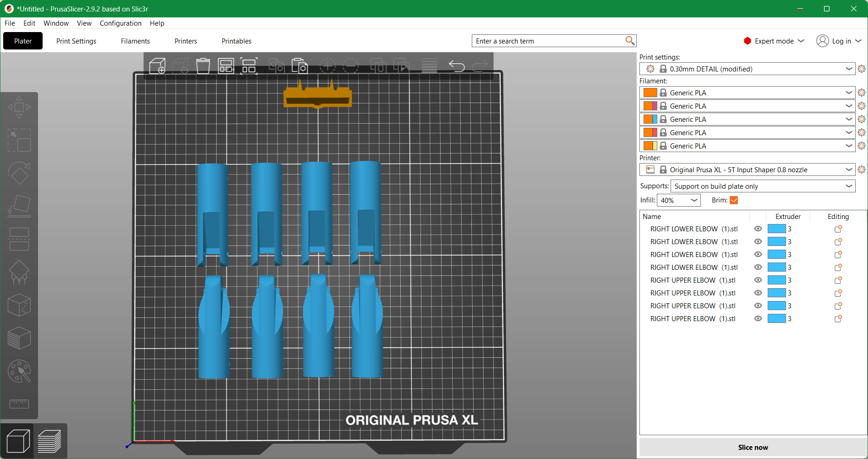Screen dimensions: 868x459
Task: Hide the third RIGHT UPPER ELBOW object
Action: [x=758, y=306]
